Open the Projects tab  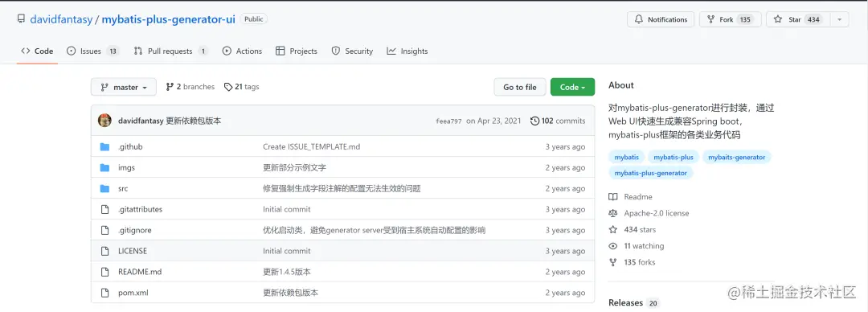297,51
